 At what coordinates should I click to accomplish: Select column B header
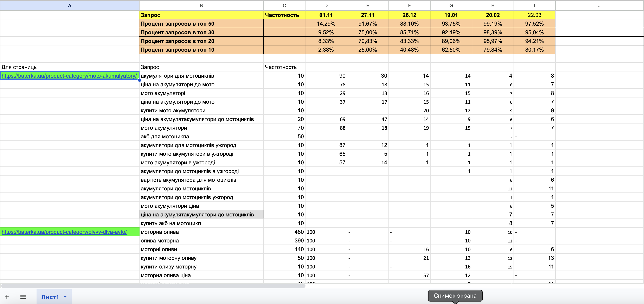click(201, 6)
